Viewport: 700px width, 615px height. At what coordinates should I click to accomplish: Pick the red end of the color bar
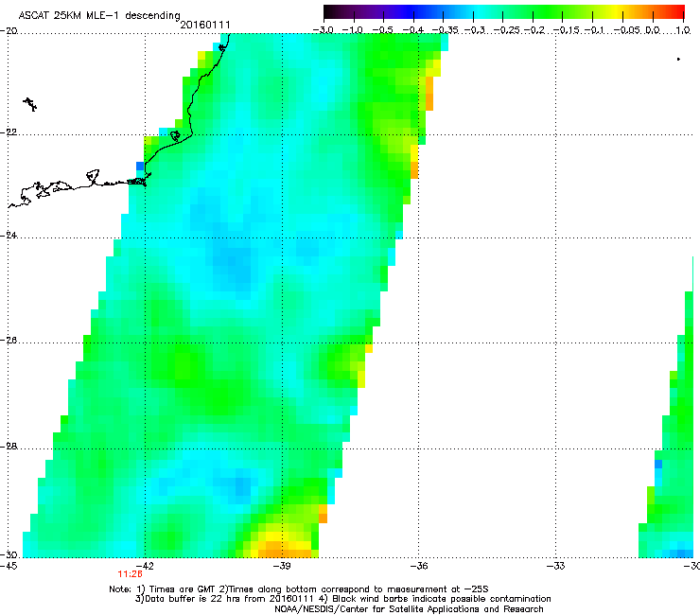(x=678, y=11)
